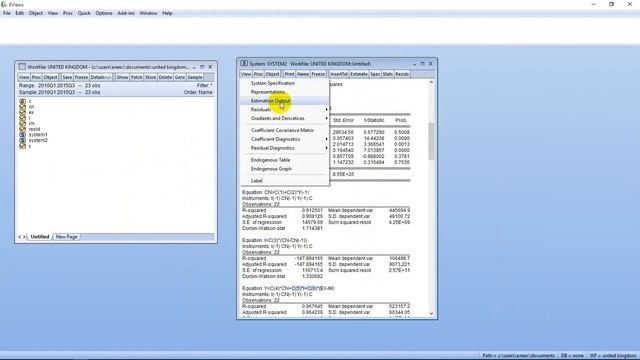Expand Residual Diagnostics submenu
640x360 pixels.
[x=284, y=148]
